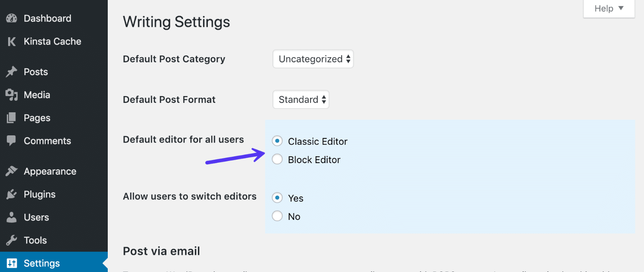Click the Writing Settings heading

[176, 21]
